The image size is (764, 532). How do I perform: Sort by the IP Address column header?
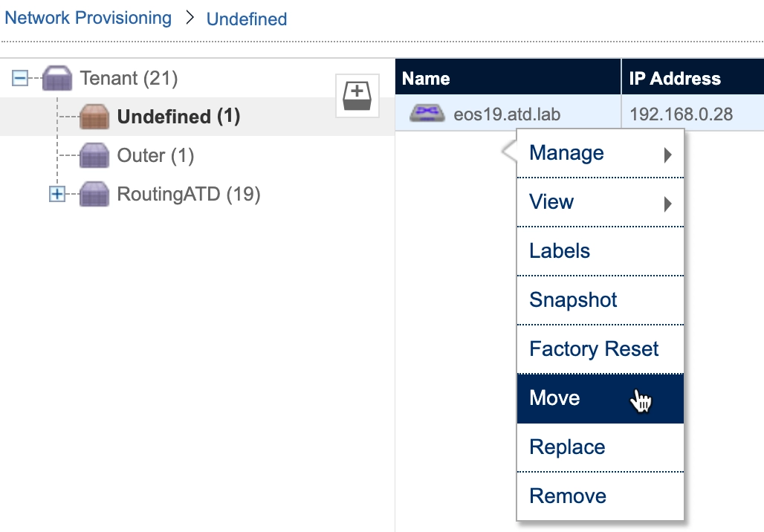click(675, 79)
